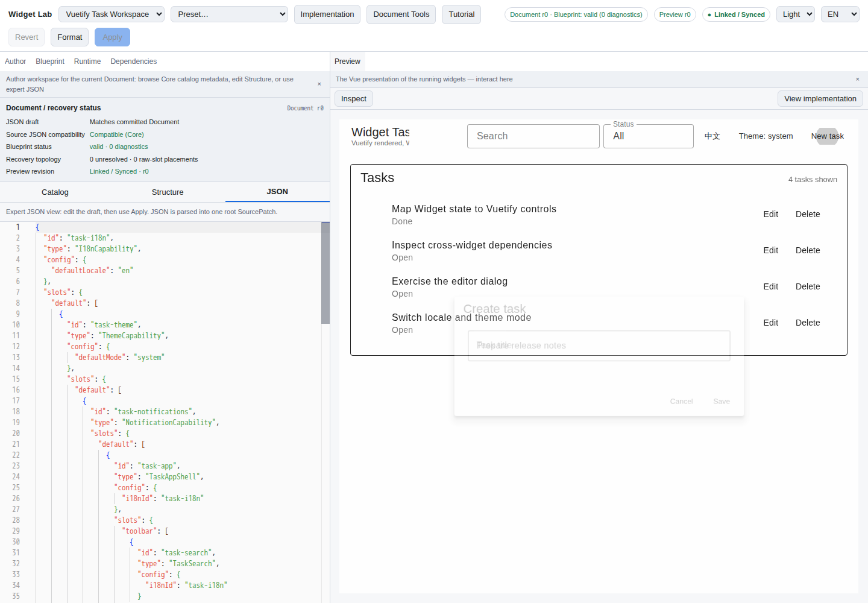Click the JSON editor vertical scrollbar thumb
This screenshot has height=603, width=868.
click(325, 273)
